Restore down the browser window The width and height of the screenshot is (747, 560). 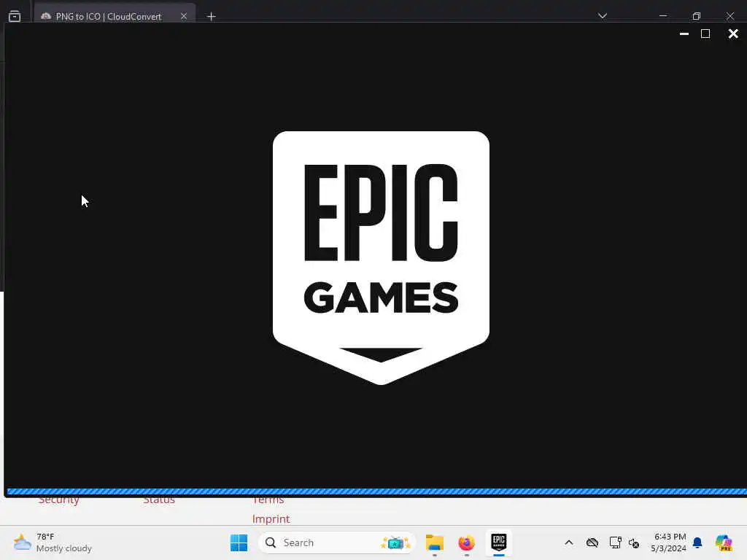(697, 16)
